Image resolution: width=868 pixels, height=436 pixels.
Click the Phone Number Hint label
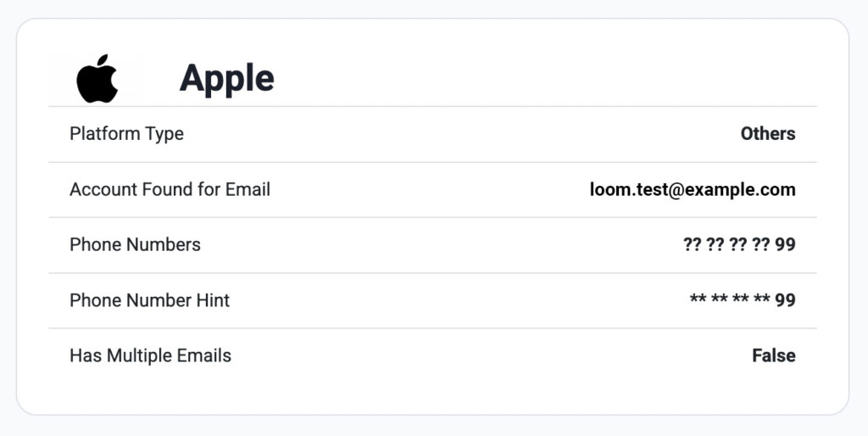[149, 299]
